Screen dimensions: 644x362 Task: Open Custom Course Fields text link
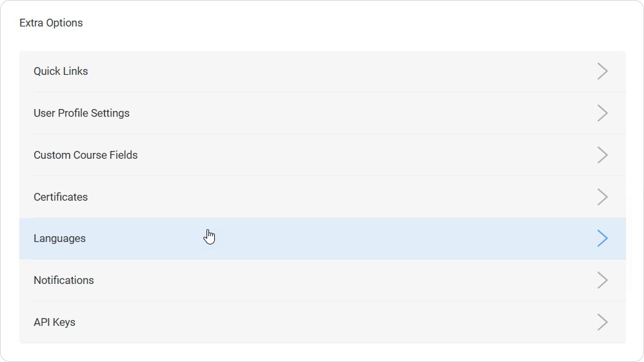[x=85, y=155]
